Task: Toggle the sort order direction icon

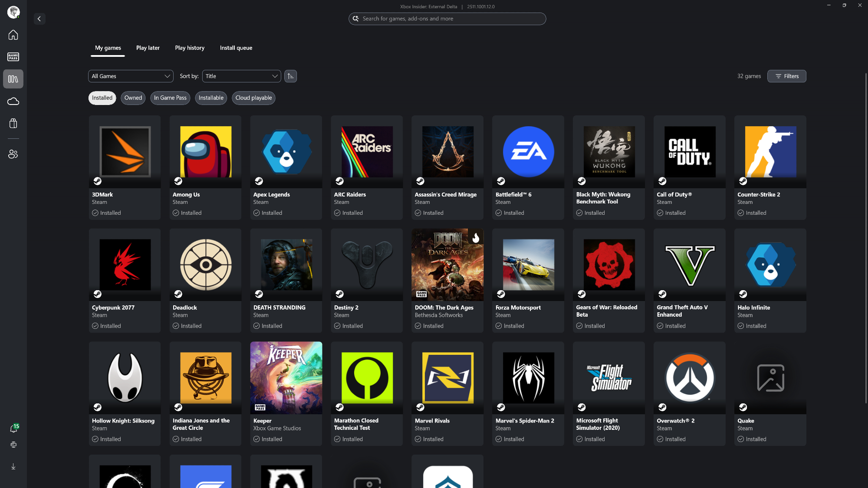Action: click(x=290, y=76)
